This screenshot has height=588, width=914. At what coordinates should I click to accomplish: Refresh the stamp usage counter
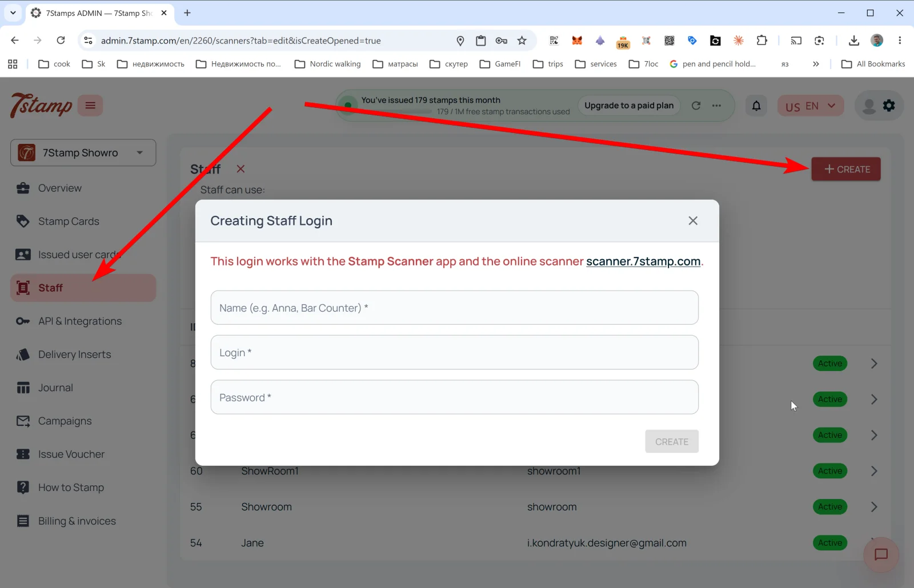[x=696, y=106]
